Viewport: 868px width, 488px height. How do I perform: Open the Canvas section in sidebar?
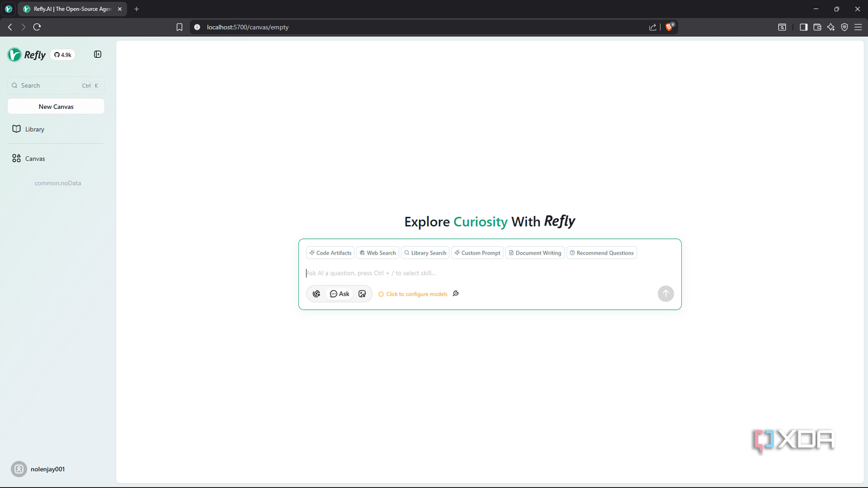pyautogui.click(x=56, y=158)
